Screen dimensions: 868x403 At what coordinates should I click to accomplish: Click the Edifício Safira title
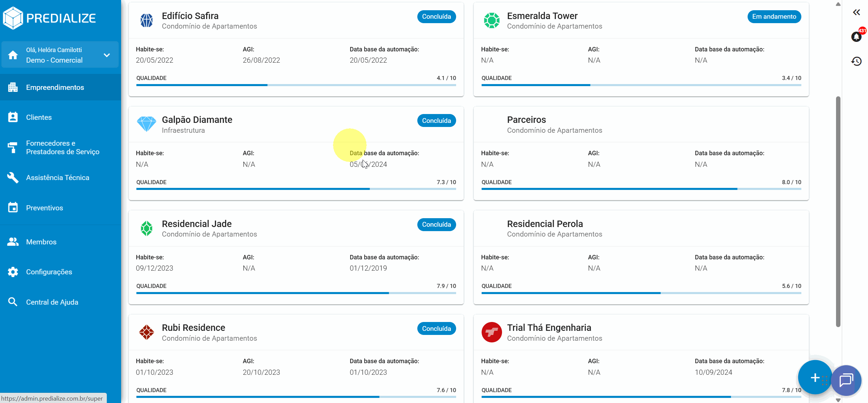click(190, 16)
